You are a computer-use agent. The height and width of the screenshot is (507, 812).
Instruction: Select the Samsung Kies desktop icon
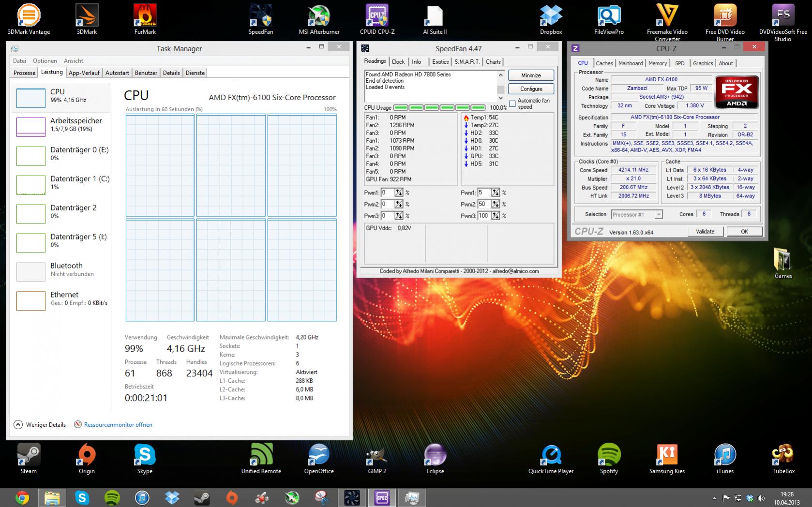(667, 459)
